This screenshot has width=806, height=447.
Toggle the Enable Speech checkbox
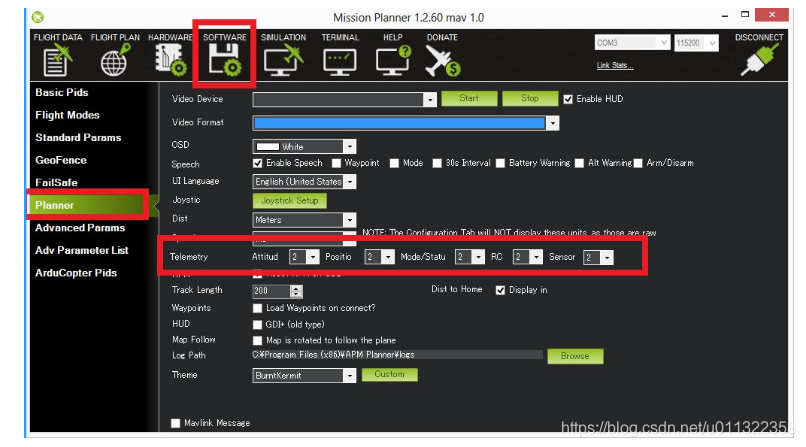[x=258, y=163]
